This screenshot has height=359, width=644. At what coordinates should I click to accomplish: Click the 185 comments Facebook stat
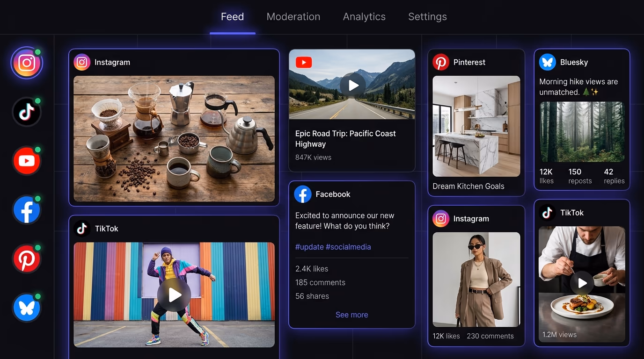[320, 282]
